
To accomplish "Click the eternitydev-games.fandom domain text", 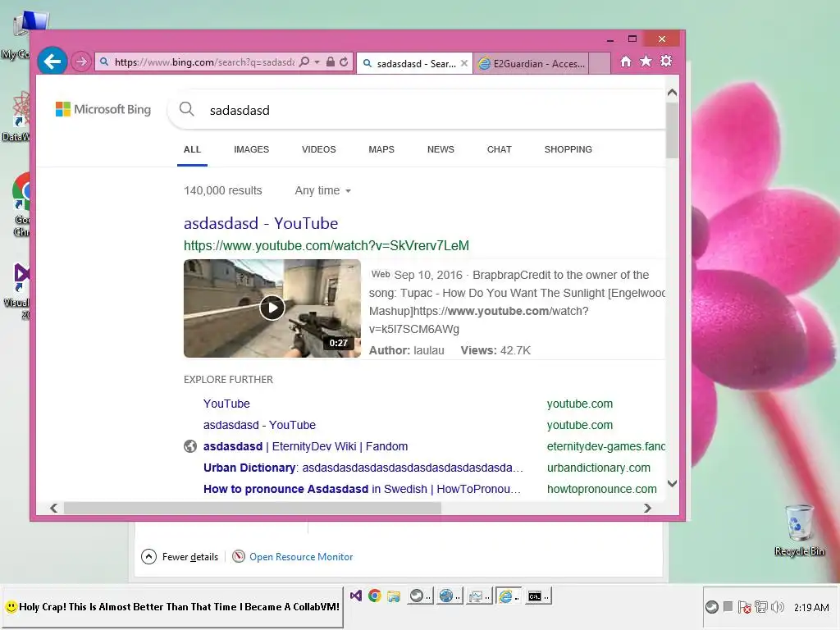I will pos(606,446).
